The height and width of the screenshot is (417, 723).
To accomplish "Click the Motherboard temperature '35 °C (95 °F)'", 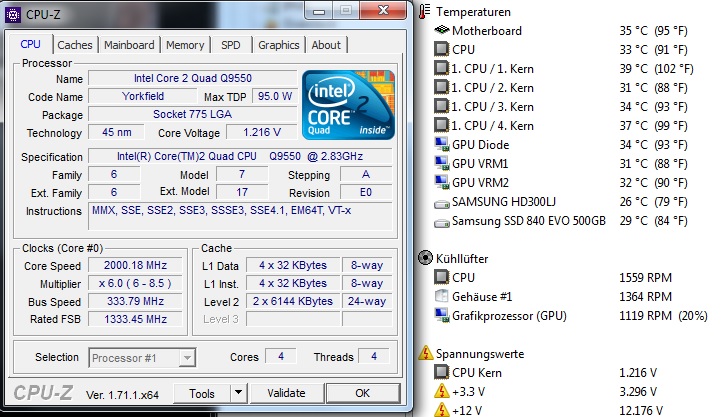I will pos(653,31).
